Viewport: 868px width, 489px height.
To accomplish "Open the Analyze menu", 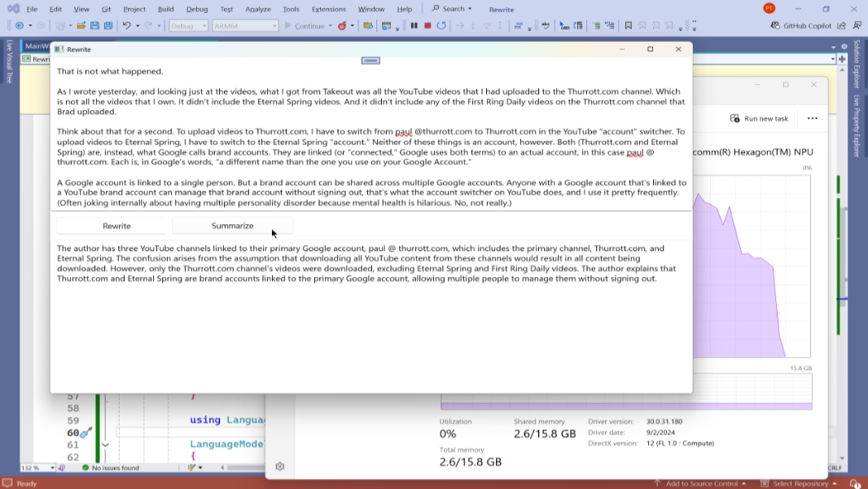I will (x=257, y=9).
